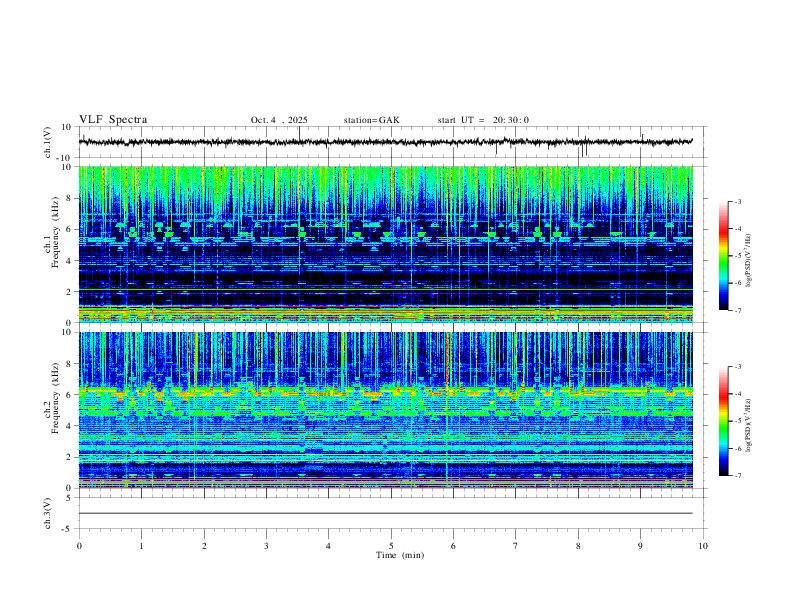This screenshot has height=612, width=792.
Task: Click the "-5" tick on ch.2 color bar
Action: tap(737, 421)
